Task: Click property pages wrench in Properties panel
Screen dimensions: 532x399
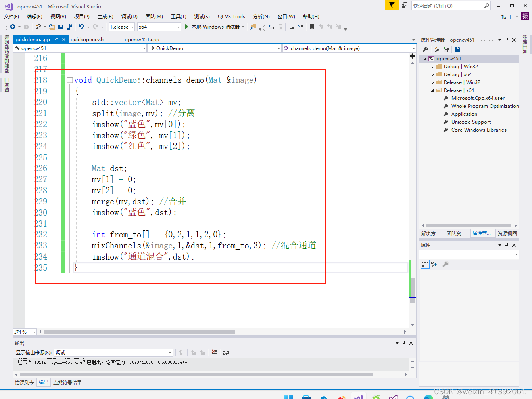Action: 446,264
